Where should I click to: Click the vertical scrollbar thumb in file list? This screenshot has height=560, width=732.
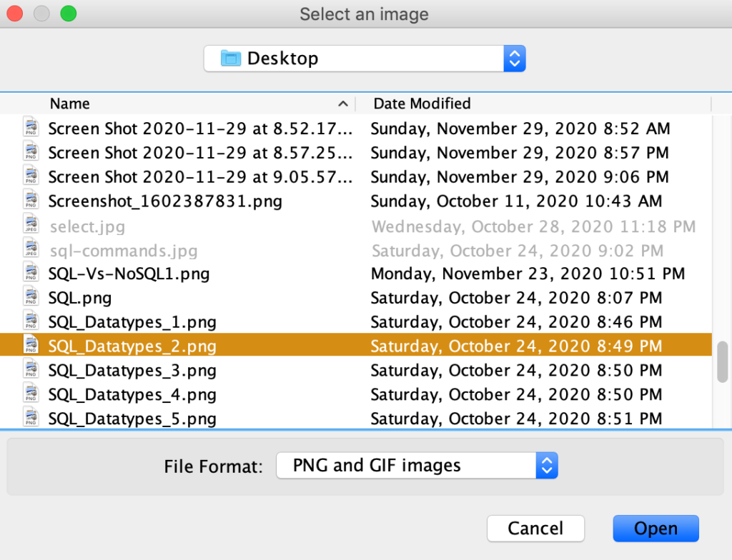722,362
